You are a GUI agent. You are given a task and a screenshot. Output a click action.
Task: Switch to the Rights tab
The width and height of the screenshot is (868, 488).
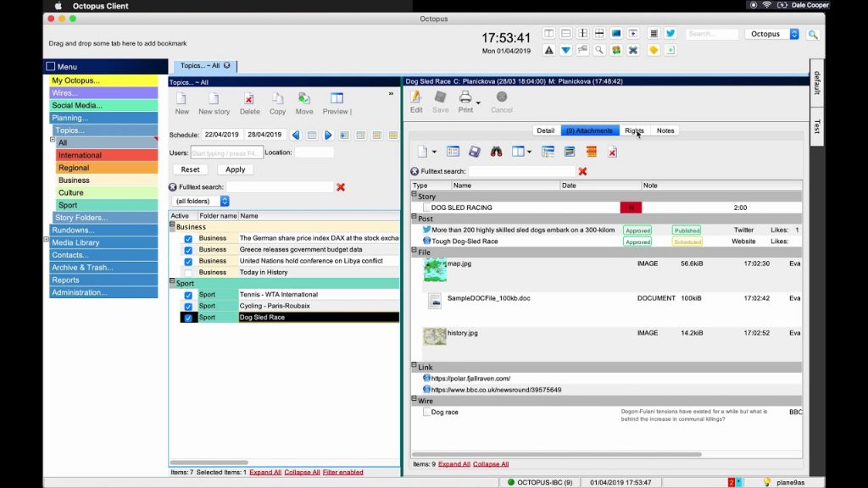pyautogui.click(x=634, y=130)
